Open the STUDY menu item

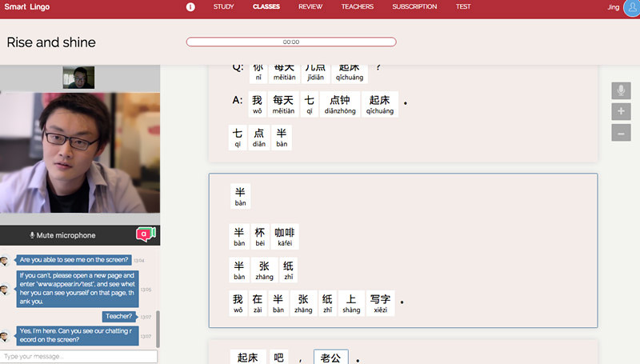pos(224,6)
